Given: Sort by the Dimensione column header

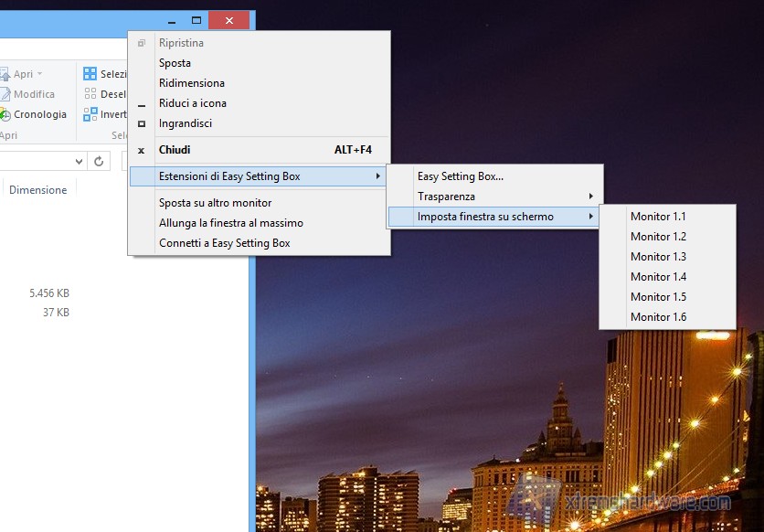Looking at the screenshot, I should (37, 190).
